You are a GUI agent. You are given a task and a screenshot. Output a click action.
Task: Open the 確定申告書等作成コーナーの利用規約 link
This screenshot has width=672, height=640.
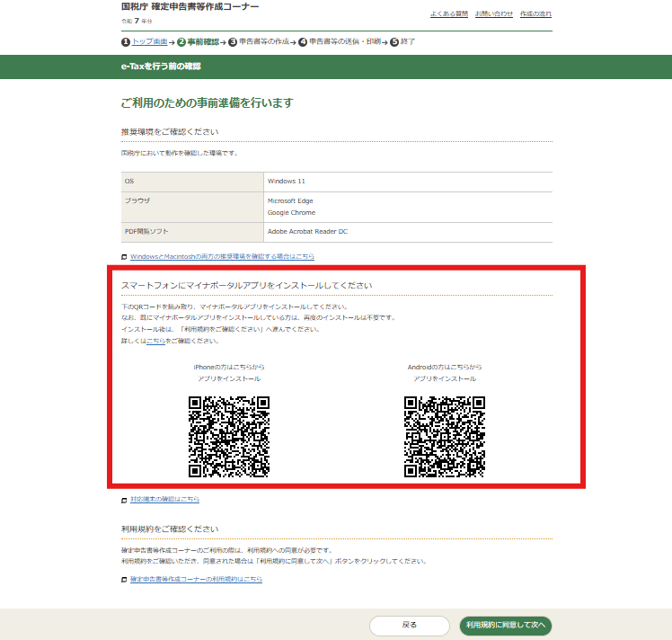[196, 580]
